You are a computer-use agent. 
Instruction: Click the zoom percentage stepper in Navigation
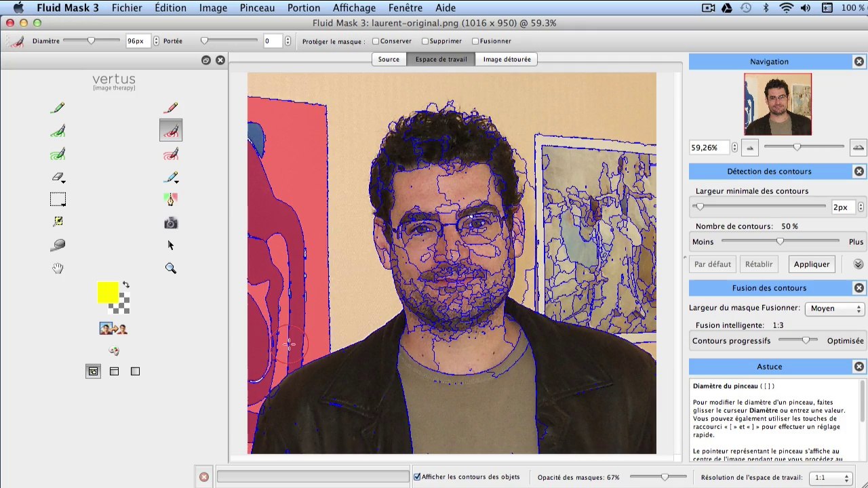734,147
